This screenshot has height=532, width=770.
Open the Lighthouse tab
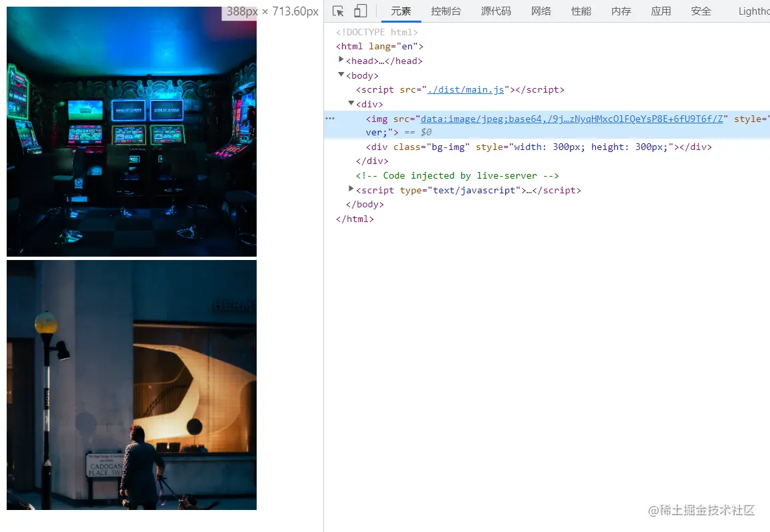pos(754,11)
